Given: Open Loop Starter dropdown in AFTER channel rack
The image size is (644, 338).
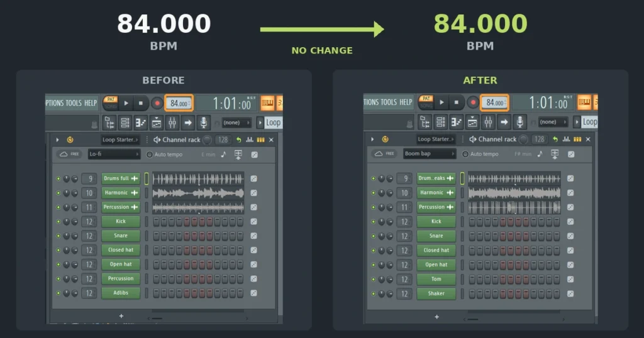Looking at the screenshot, I should click(x=435, y=139).
